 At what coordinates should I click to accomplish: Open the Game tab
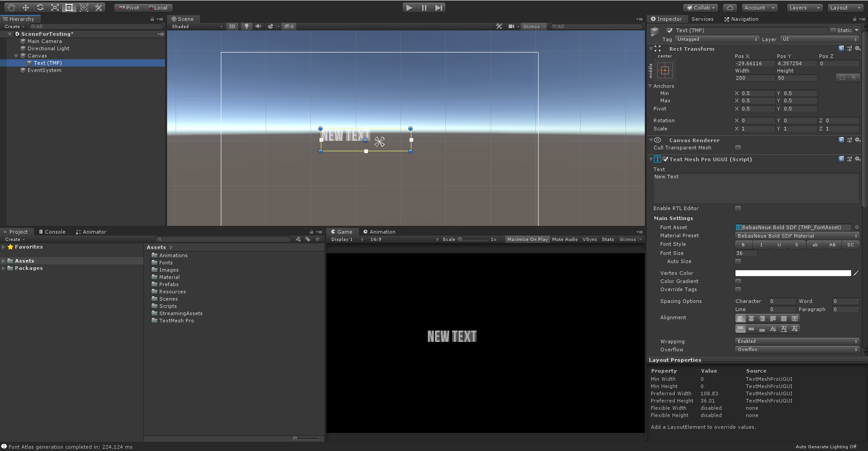pyautogui.click(x=342, y=232)
